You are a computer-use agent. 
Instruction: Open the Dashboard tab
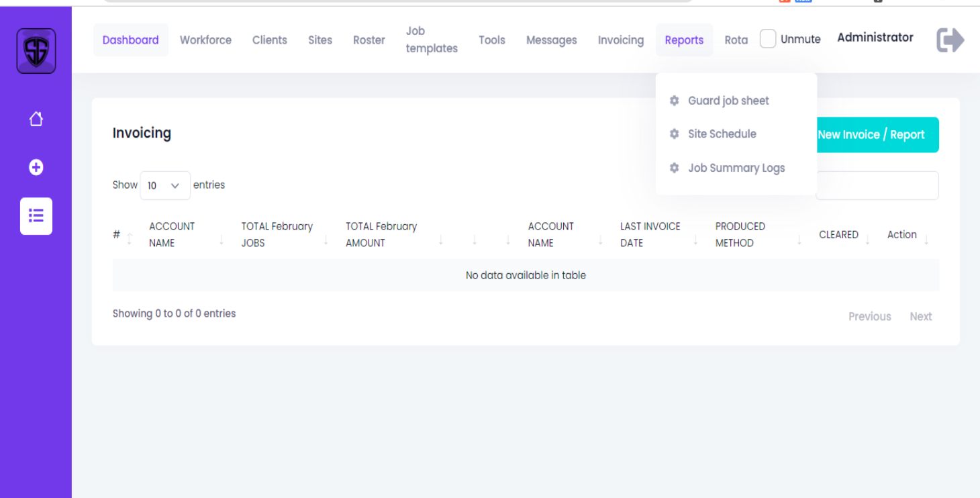coord(131,40)
